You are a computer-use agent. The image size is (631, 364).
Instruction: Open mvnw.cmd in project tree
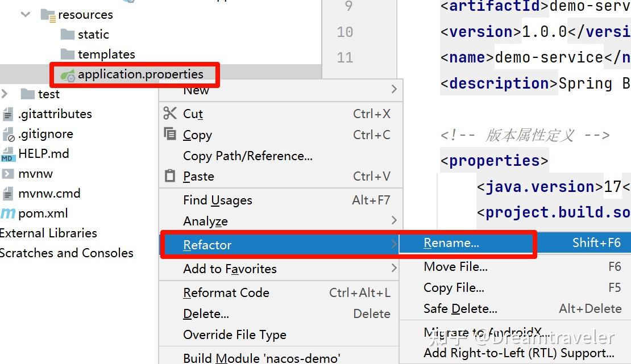(49, 194)
